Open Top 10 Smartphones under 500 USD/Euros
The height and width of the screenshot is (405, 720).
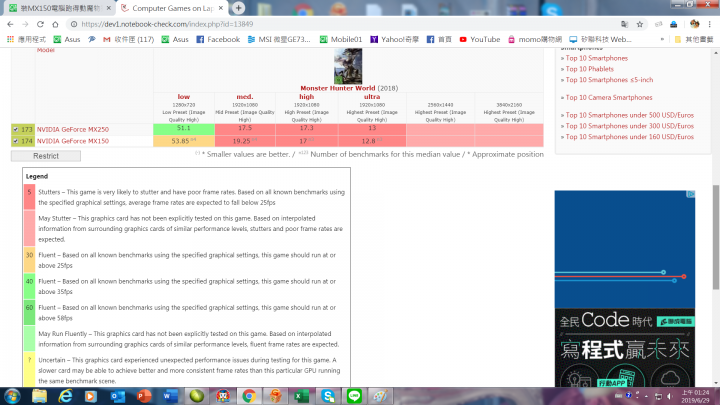click(x=630, y=115)
